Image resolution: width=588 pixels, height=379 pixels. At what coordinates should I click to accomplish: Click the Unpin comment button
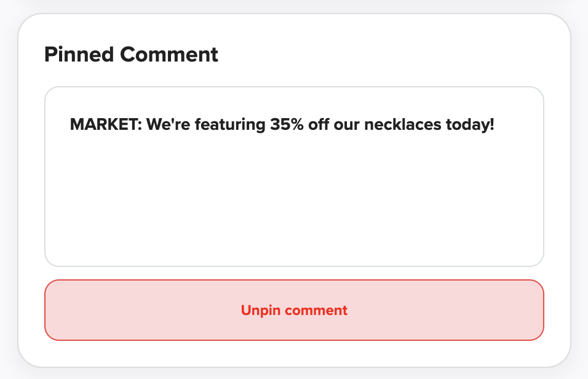point(294,310)
